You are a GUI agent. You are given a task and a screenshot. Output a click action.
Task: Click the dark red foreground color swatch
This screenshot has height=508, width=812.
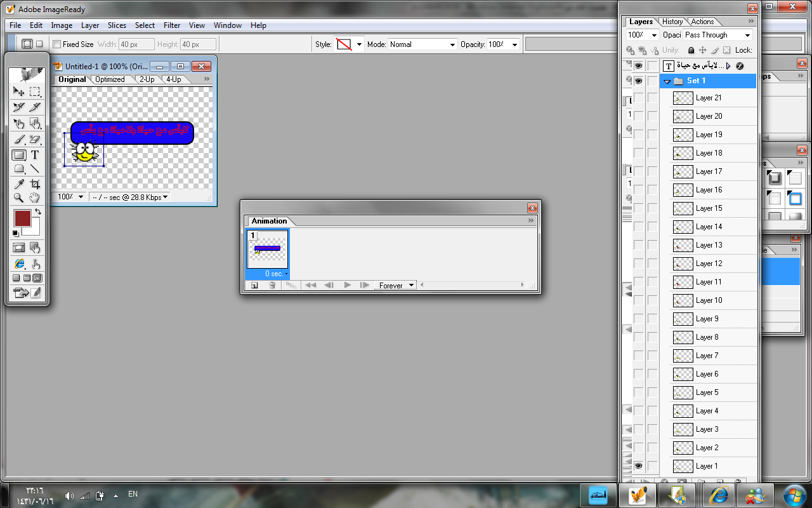(22, 219)
